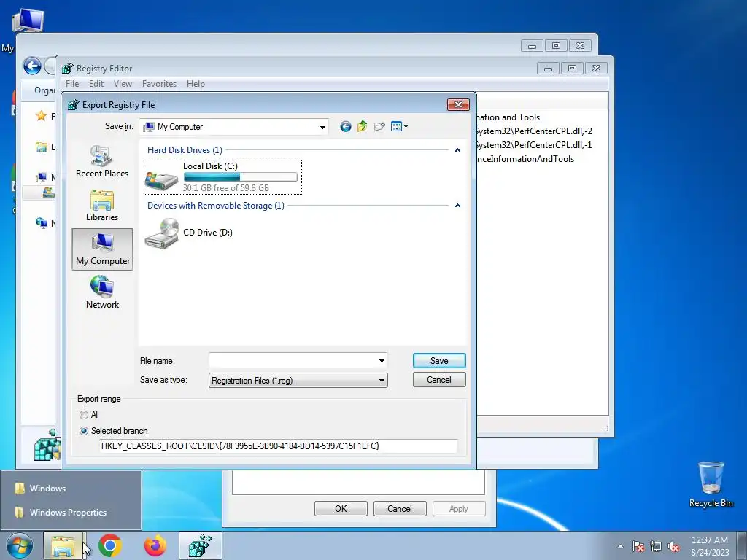Image resolution: width=747 pixels, height=560 pixels.
Task: Open Network location in places sidebar
Action: coord(102,292)
